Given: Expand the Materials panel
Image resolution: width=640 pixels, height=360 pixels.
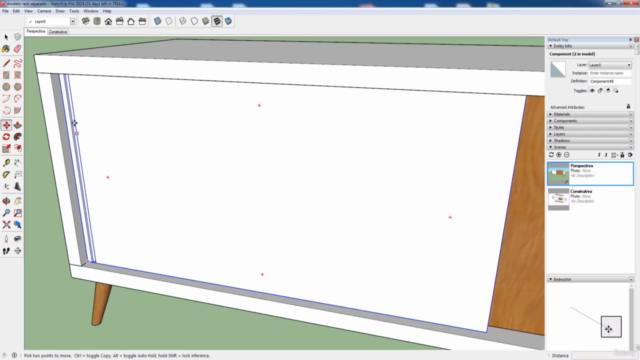Looking at the screenshot, I should 590,114.
